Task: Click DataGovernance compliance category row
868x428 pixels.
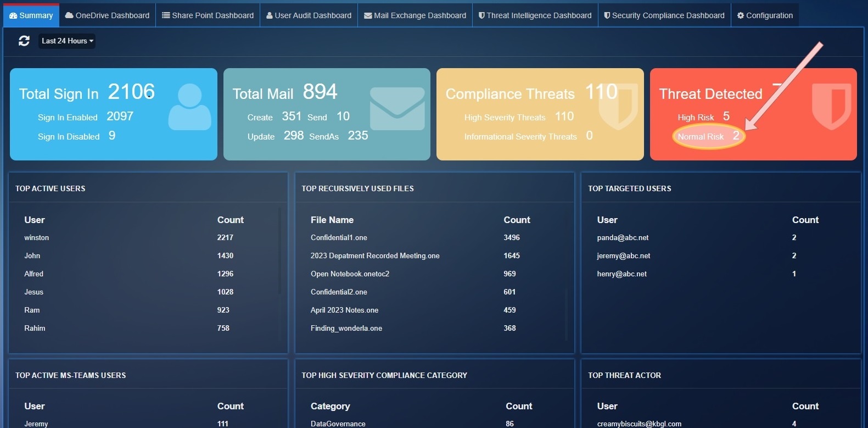Action: 434,424
